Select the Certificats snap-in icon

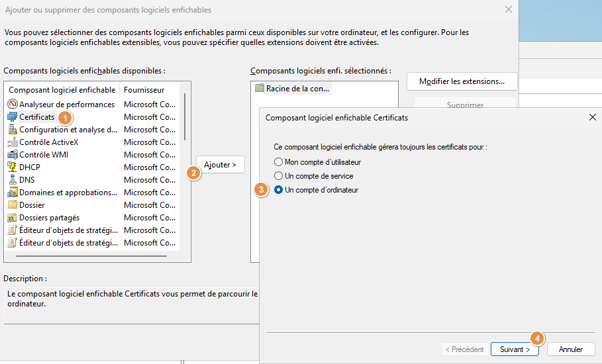pyautogui.click(x=13, y=117)
